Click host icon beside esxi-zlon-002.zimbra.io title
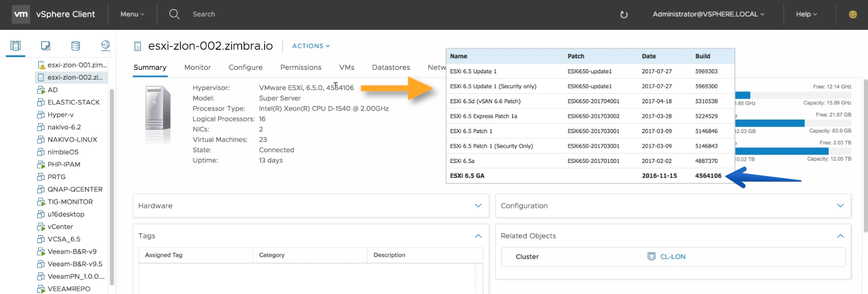The image size is (868, 294). click(138, 46)
